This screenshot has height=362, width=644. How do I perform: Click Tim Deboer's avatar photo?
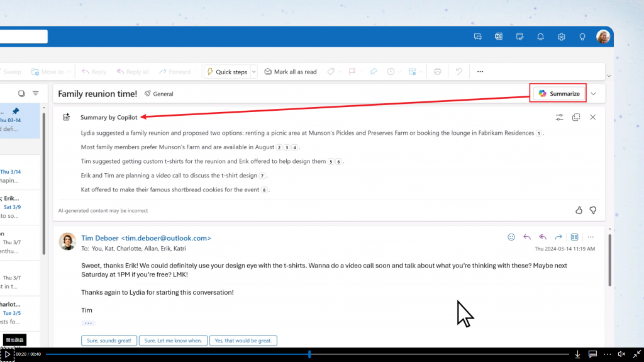click(67, 242)
